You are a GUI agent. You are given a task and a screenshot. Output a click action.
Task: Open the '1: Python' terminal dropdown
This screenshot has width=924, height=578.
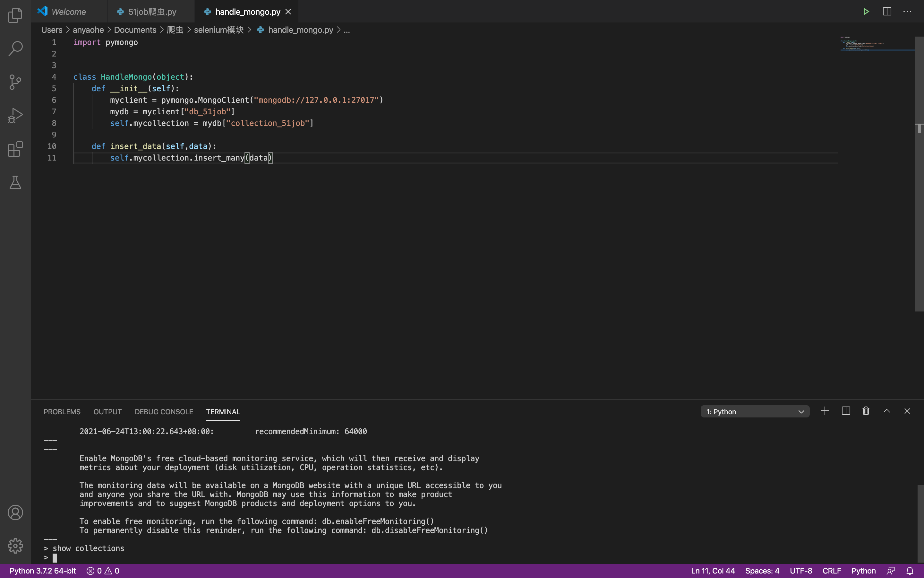pyautogui.click(x=755, y=412)
